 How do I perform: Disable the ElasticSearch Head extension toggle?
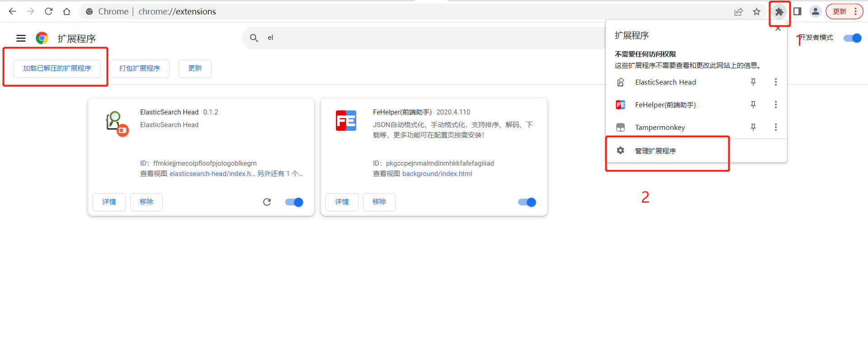tap(294, 202)
